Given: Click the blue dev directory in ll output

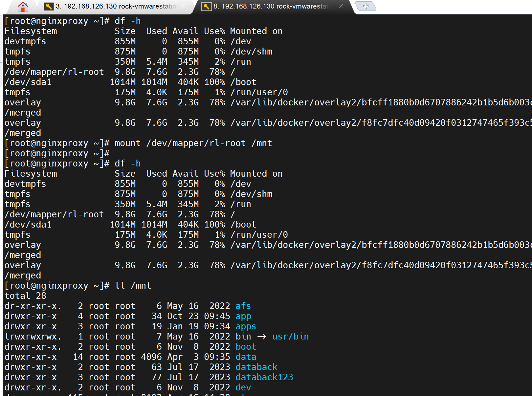Looking at the screenshot, I should (x=243, y=387).
